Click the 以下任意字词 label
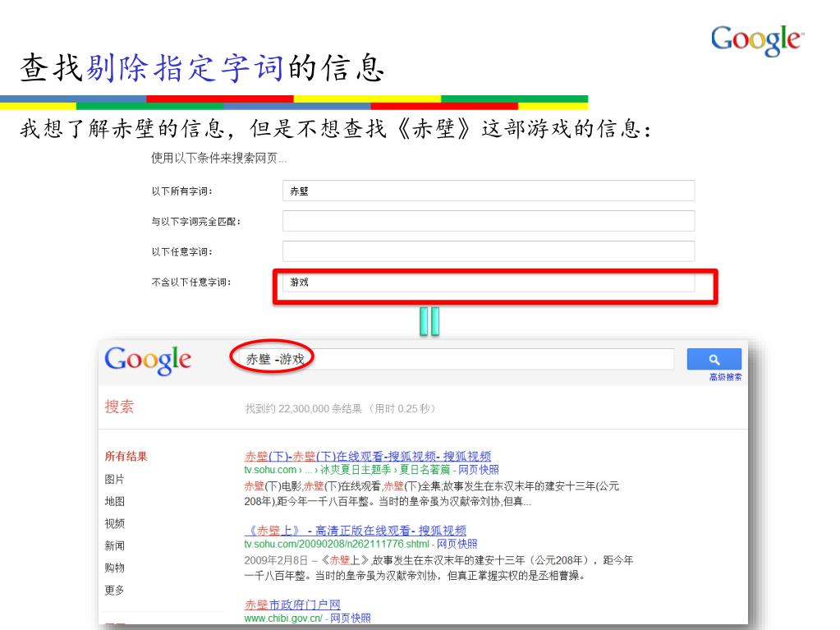This screenshot has height=630, width=840. 182,252
